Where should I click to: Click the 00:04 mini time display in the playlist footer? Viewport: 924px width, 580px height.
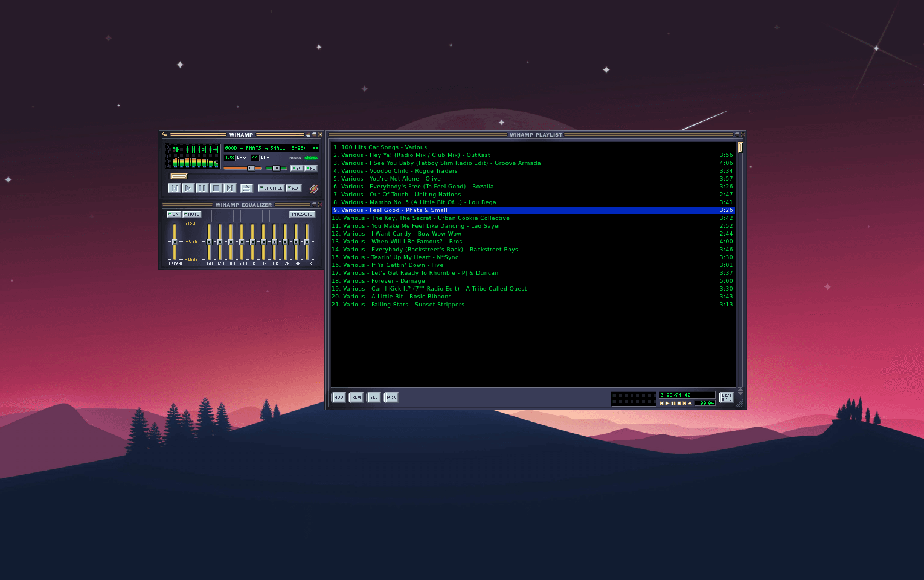click(704, 403)
